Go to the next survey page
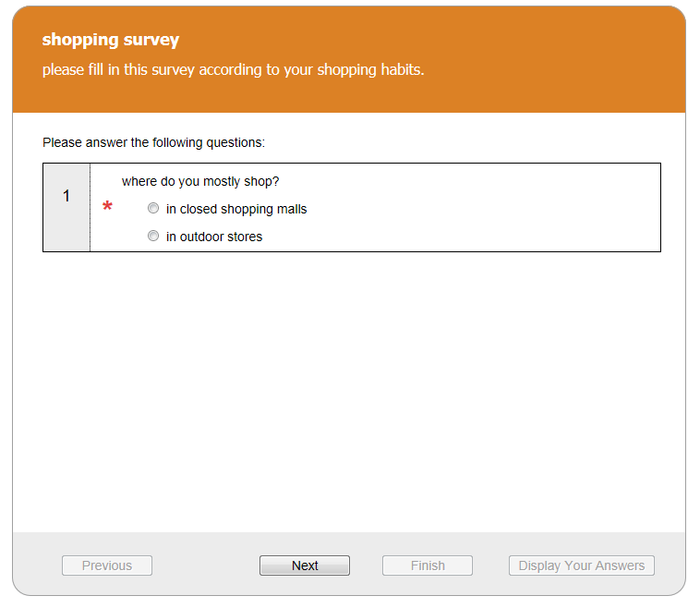Viewport: 700px width, 608px height. pos(305,565)
